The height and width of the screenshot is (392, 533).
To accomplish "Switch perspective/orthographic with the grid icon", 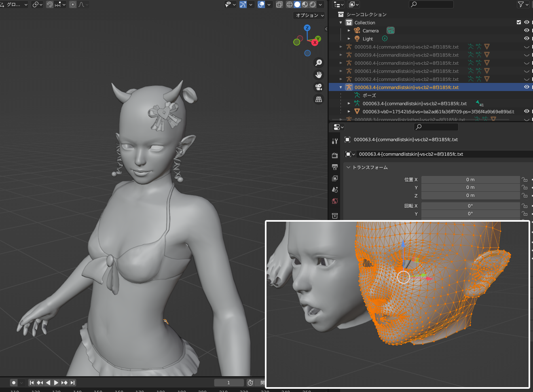I will coord(319,99).
